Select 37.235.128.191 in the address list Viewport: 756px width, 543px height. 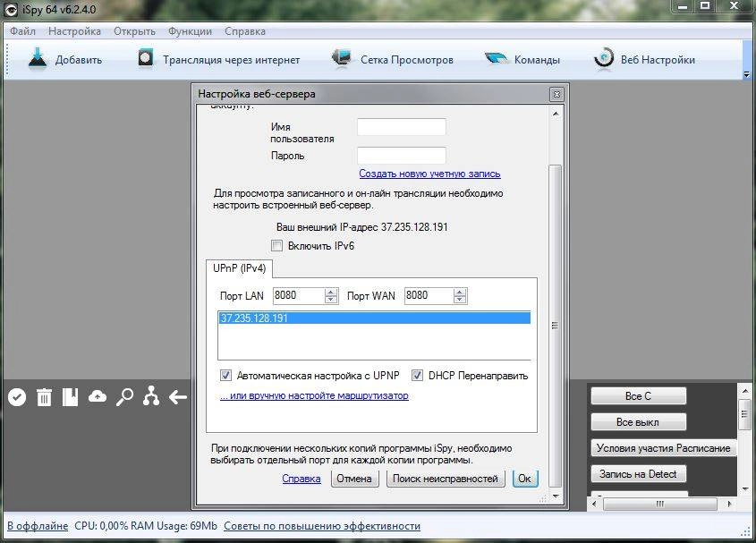pyautogui.click(x=374, y=318)
